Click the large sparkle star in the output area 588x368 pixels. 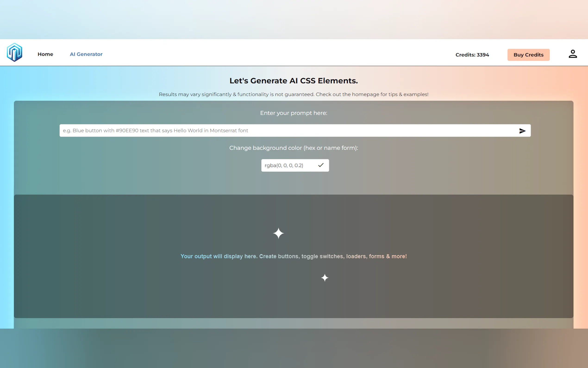278,233
